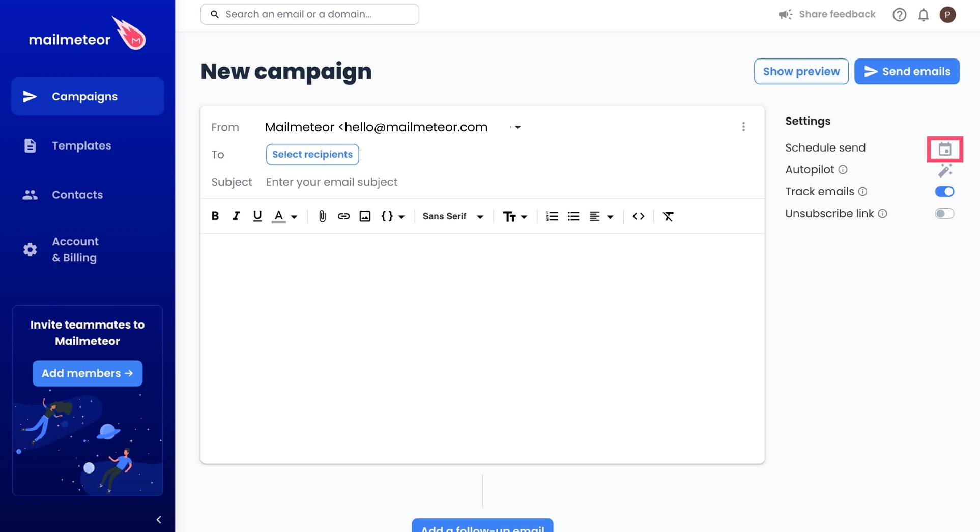Image resolution: width=980 pixels, height=532 pixels.
Task: Open the Help question mark icon
Action: pos(899,15)
